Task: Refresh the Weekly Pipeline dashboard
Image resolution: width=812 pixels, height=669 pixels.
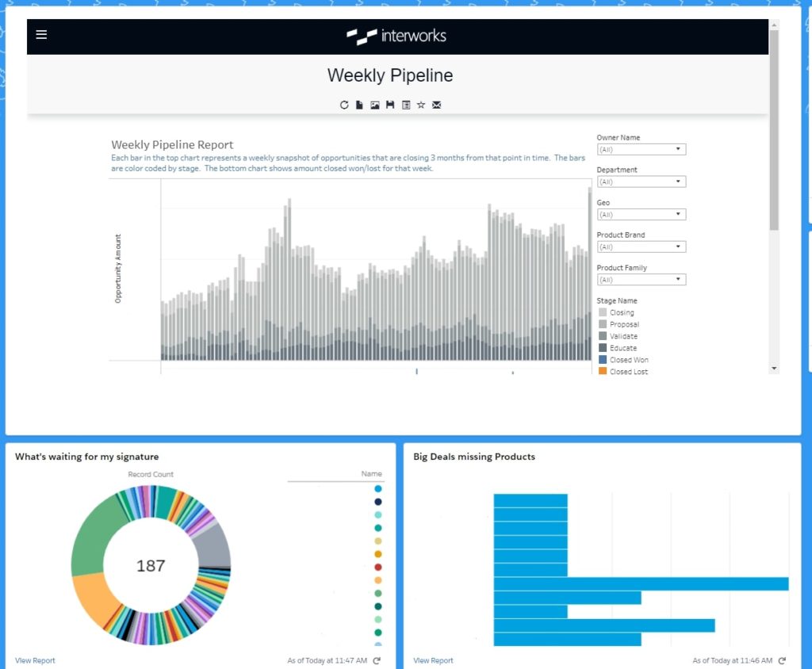Action: coord(344,104)
